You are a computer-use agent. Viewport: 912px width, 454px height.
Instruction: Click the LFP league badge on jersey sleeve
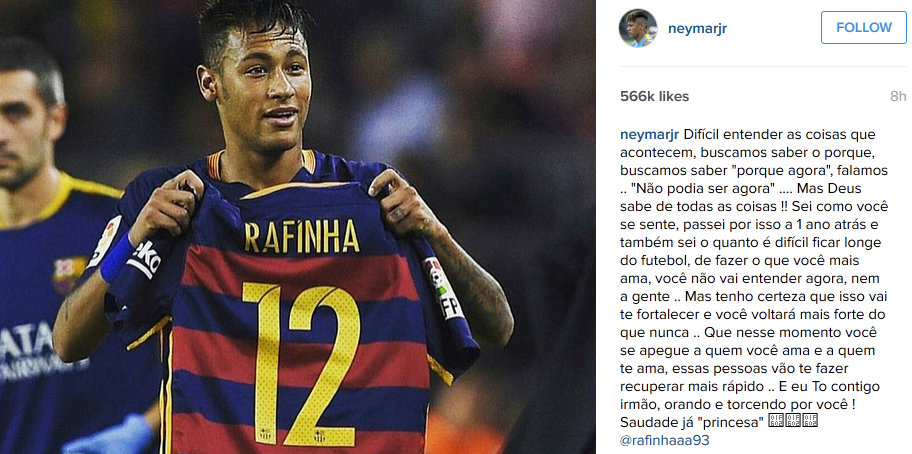(x=443, y=287)
